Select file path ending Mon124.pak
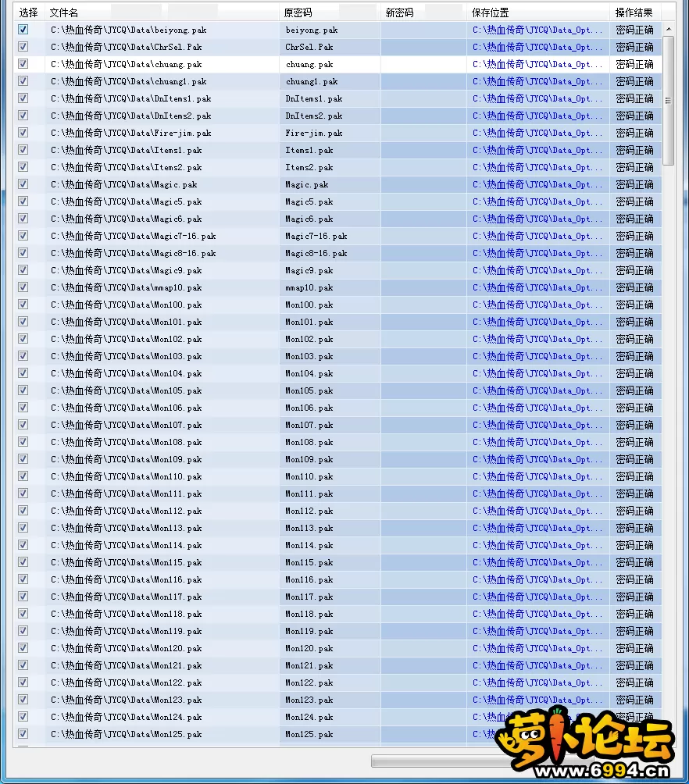The width and height of the screenshot is (689, 784). pos(126,717)
